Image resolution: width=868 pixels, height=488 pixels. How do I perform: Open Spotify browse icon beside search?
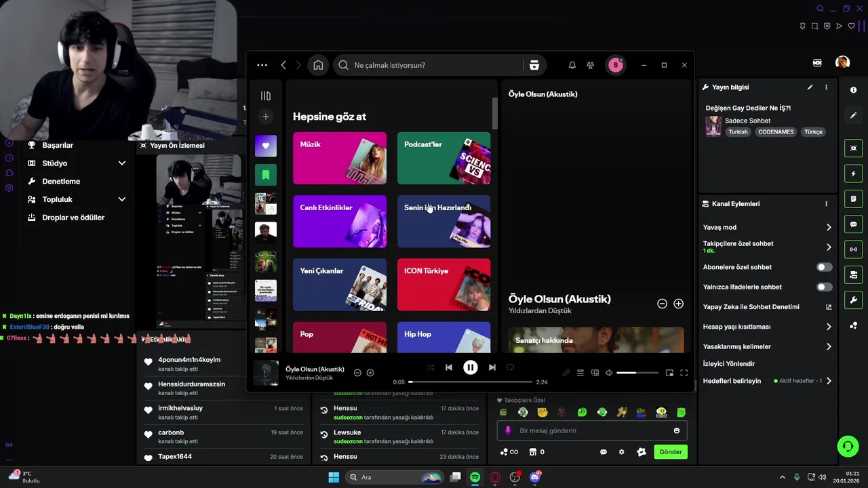(534, 65)
